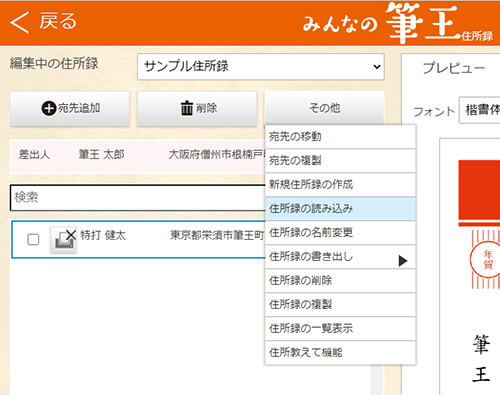The height and width of the screenshot is (395, 500).
Task: Choose 住所録の削除 from the menu
Action: (x=340, y=281)
